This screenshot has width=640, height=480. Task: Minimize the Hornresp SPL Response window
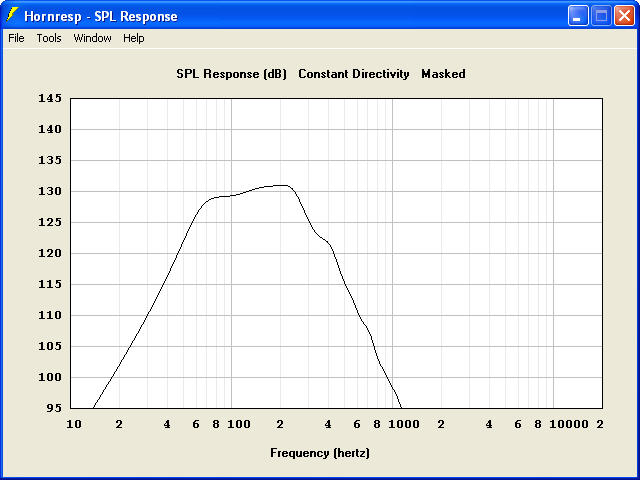pyautogui.click(x=578, y=16)
